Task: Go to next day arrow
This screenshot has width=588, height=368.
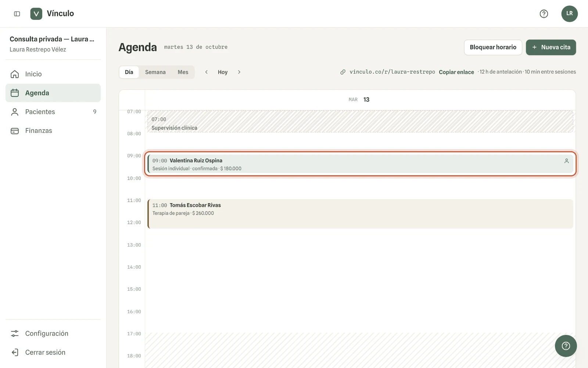Action: (x=239, y=72)
